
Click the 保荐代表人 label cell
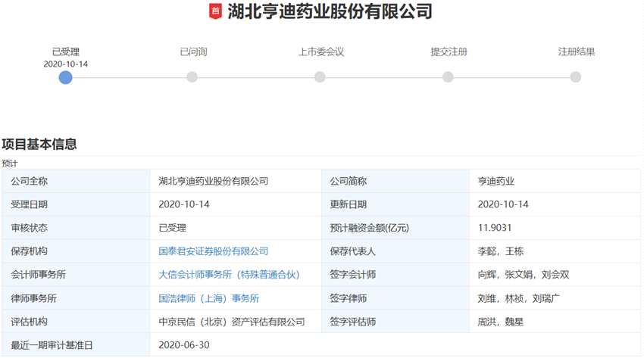point(395,251)
